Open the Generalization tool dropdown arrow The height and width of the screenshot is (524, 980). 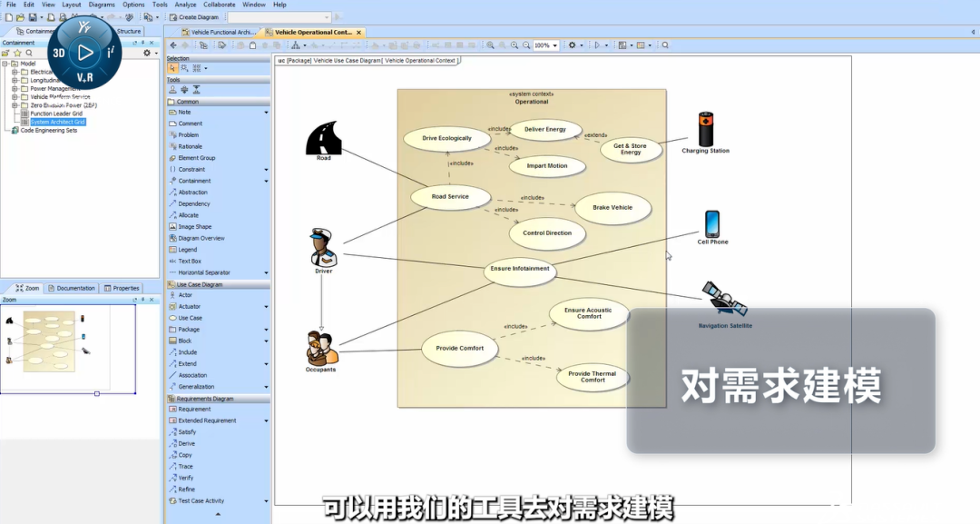[x=266, y=387]
